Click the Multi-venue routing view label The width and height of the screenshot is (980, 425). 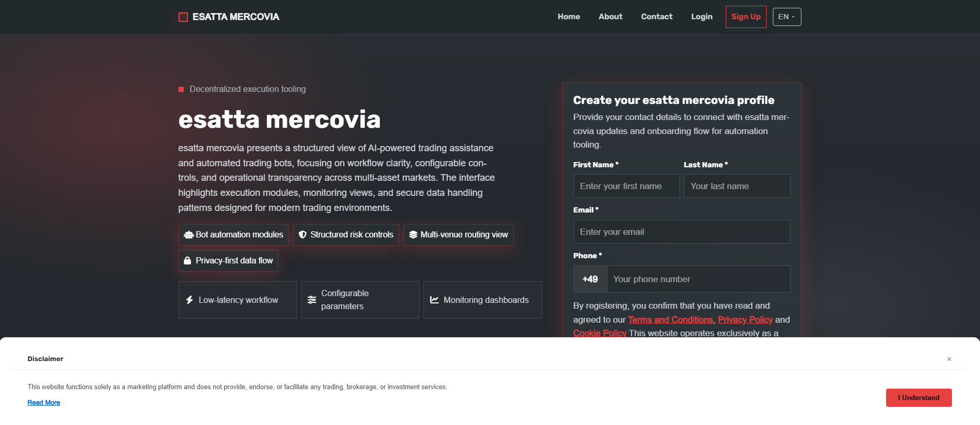click(464, 235)
